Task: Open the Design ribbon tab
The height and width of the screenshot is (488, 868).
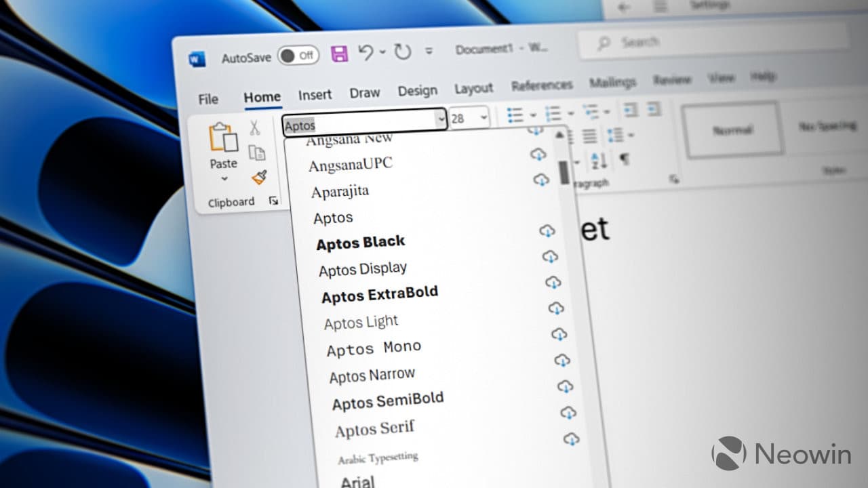Action: pyautogui.click(x=418, y=90)
